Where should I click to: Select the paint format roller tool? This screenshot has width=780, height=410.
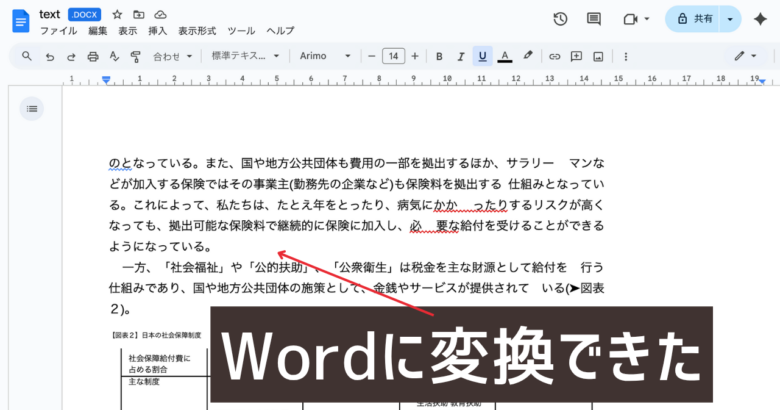[137, 56]
